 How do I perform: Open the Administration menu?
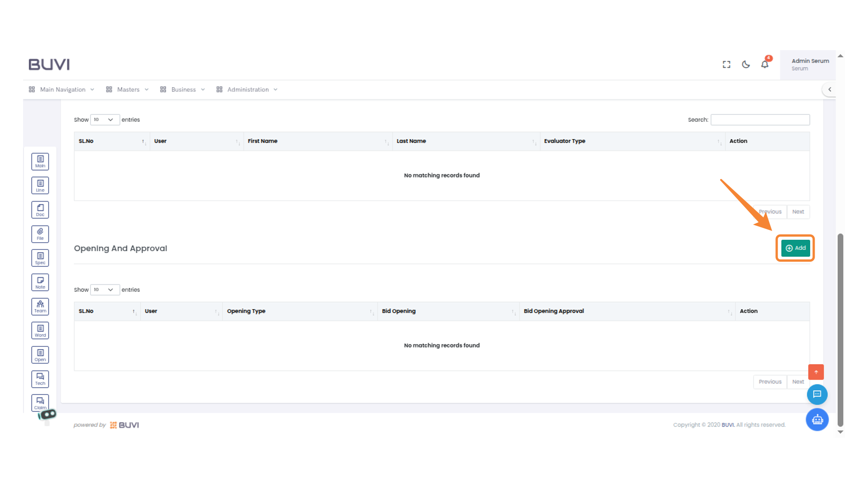(x=248, y=89)
